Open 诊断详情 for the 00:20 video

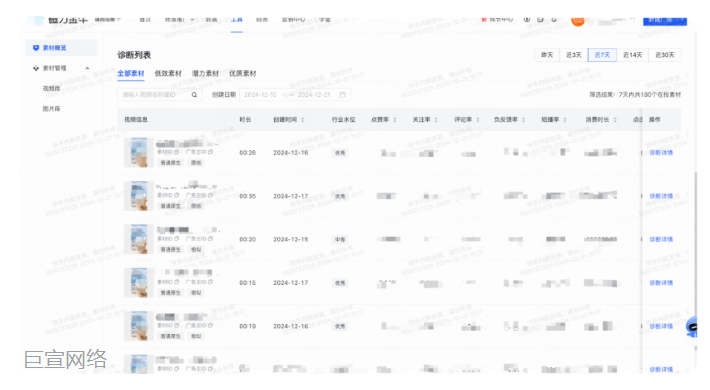click(661, 239)
